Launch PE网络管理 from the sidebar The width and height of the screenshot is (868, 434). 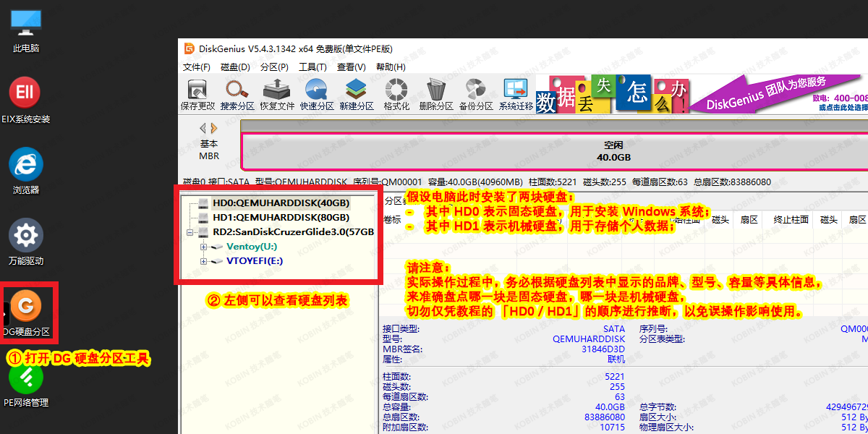[25, 378]
